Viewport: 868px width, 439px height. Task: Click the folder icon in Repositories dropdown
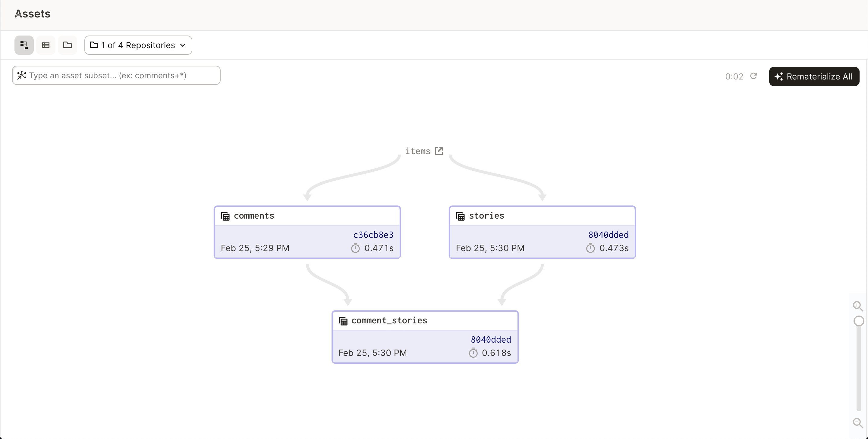click(x=94, y=45)
